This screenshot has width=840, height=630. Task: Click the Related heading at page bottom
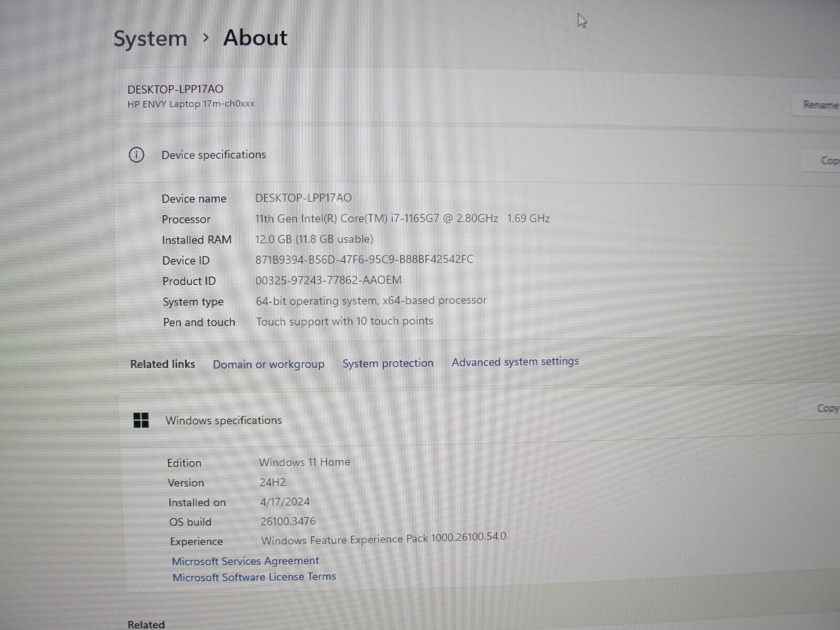click(x=146, y=624)
